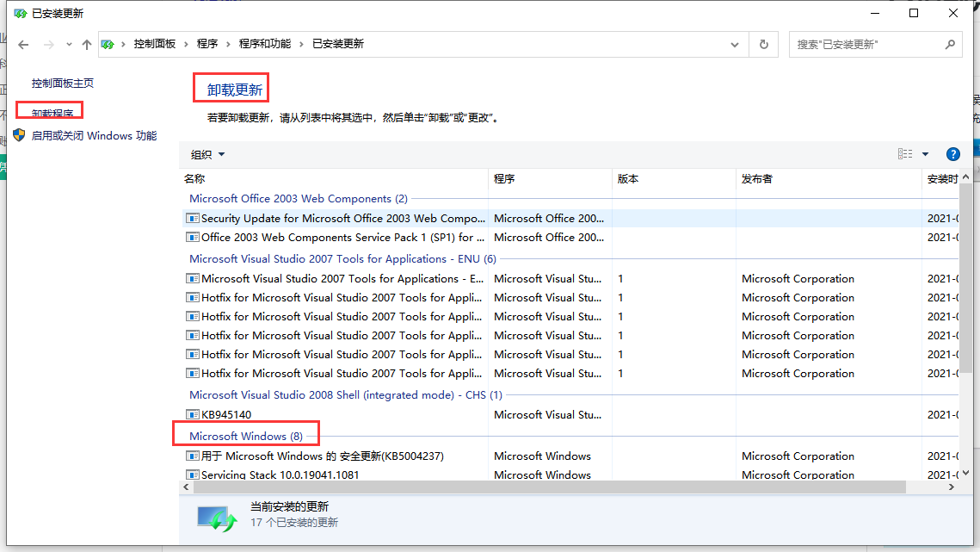Open the 组织 dropdown menu

(x=207, y=155)
